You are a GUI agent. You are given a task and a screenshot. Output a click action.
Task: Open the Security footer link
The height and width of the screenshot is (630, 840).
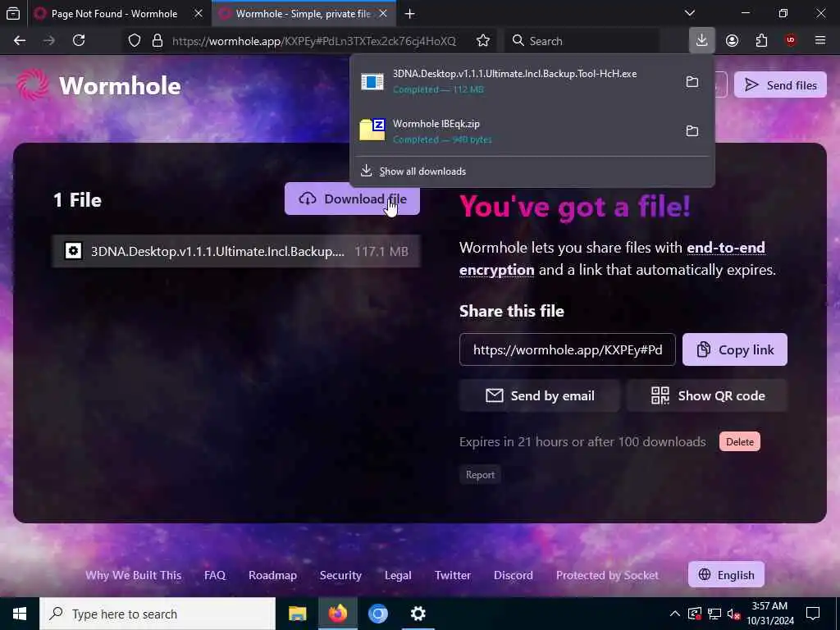340,575
